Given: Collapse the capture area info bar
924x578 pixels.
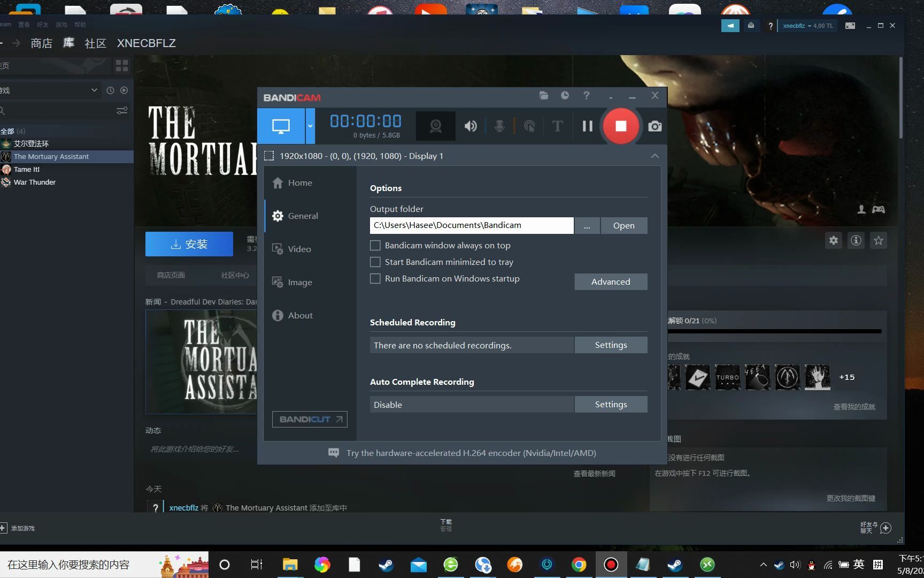Looking at the screenshot, I should click(x=655, y=156).
